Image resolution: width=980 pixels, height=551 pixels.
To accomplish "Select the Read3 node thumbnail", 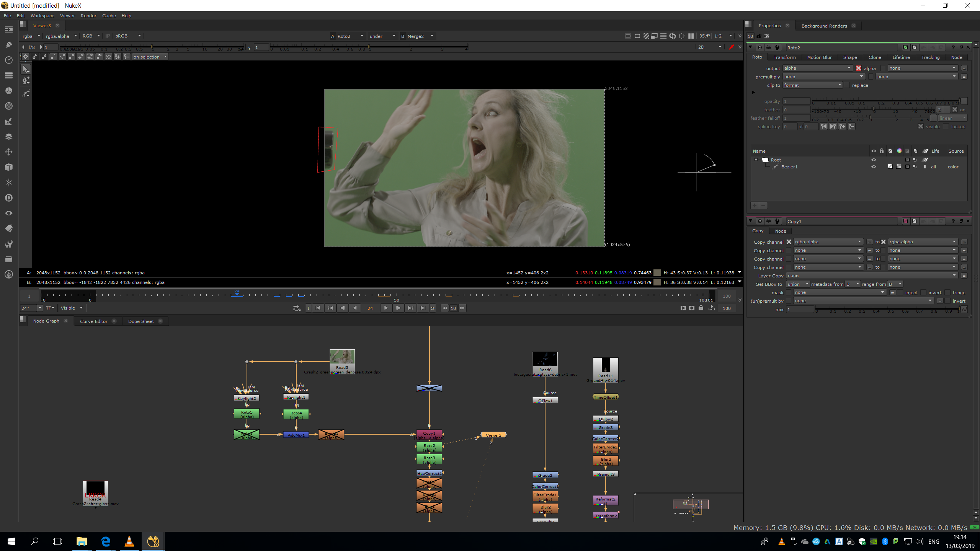I will (342, 357).
